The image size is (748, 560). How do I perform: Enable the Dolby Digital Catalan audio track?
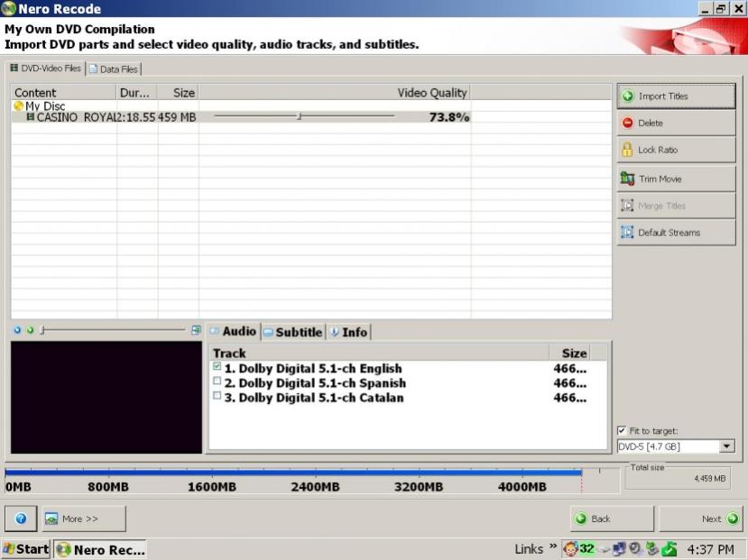coord(217,396)
